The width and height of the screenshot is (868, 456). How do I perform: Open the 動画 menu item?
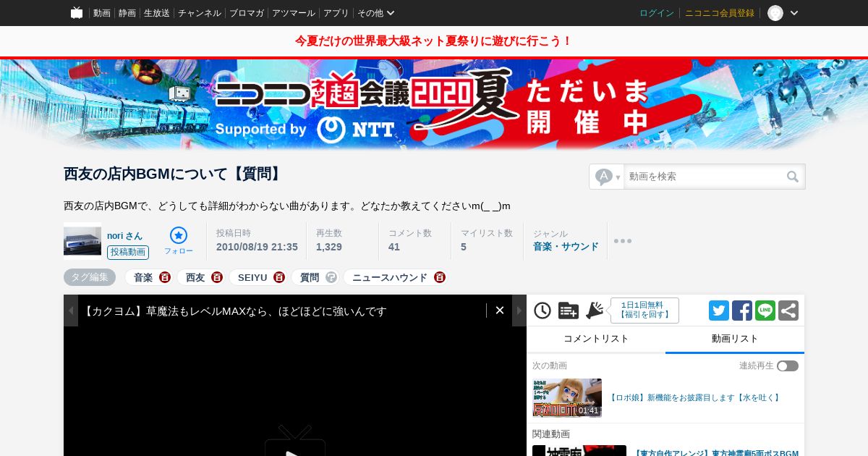(102, 13)
